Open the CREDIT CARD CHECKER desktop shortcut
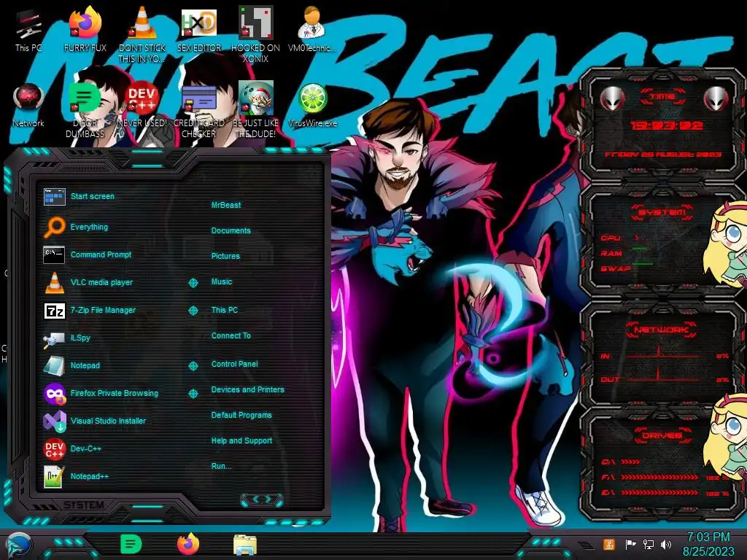The image size is (747, 560). coord(198,111)
